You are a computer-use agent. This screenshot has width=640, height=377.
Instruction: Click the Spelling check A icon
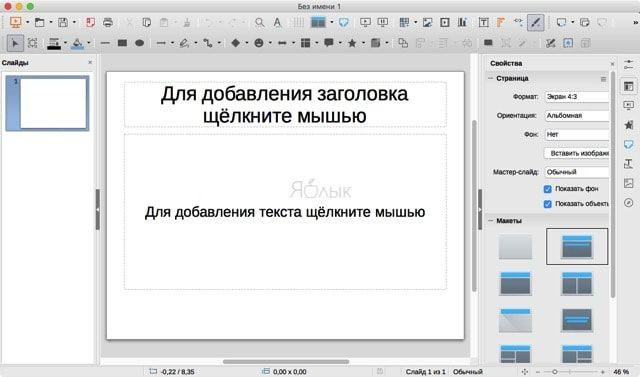[x=277, y=22]
